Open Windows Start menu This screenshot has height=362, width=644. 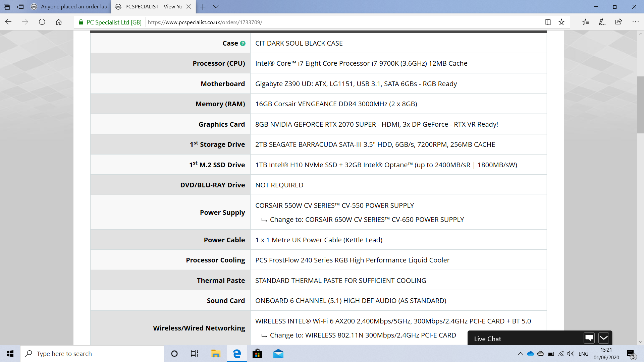coord(10,354)
